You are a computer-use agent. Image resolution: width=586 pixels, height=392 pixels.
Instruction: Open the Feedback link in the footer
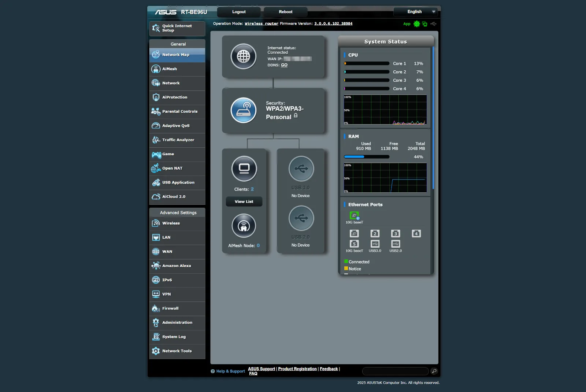click(329, 369)
